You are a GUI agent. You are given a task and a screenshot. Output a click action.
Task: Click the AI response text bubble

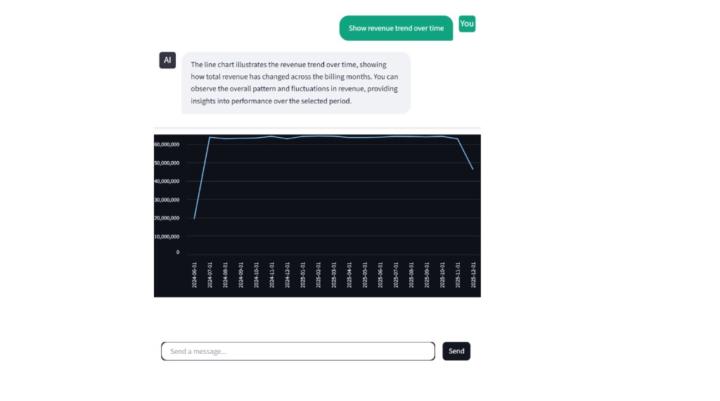295,83
